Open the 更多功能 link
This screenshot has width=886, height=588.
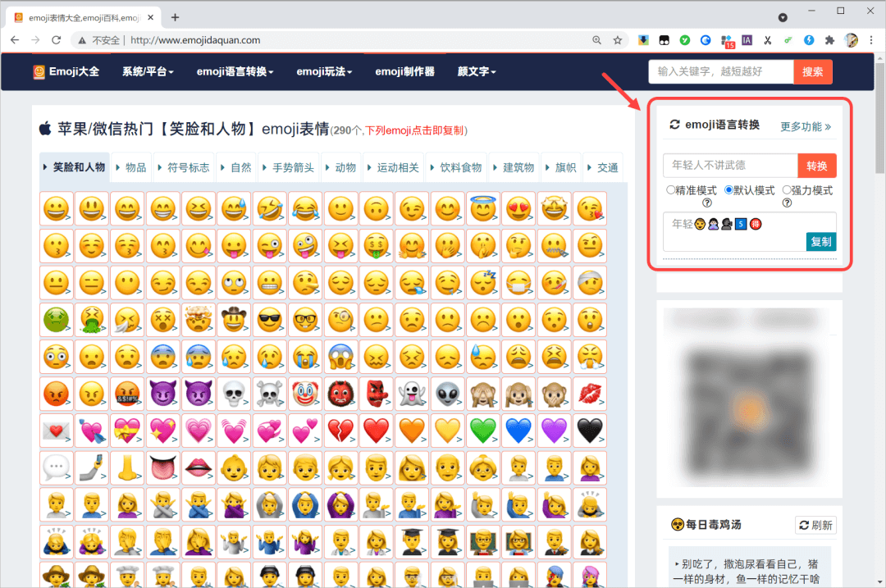(x=806, y=126)
